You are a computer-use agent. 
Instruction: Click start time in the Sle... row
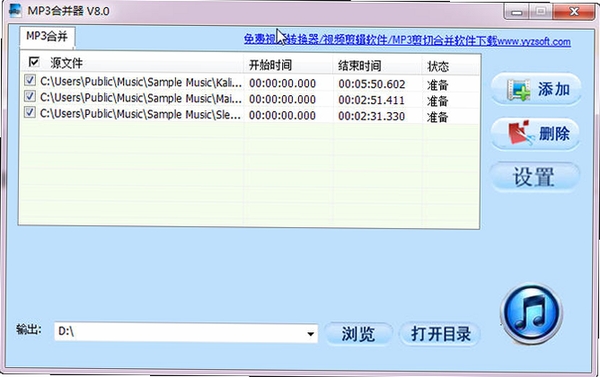pyautogui.click(x=282, y=116)
